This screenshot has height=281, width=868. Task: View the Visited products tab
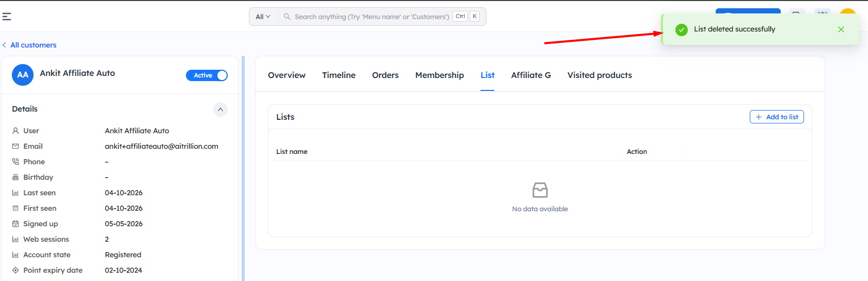[x=599, y=75]
